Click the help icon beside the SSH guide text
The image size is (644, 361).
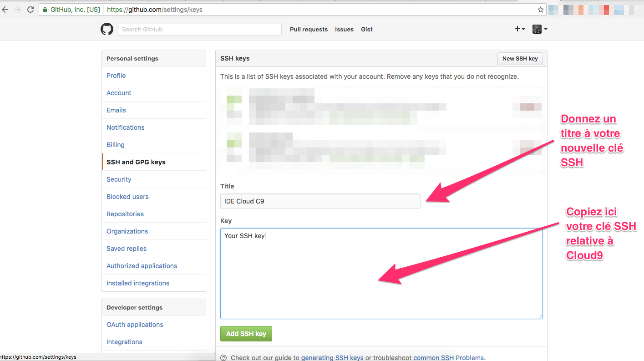click(x=223, y=358)
